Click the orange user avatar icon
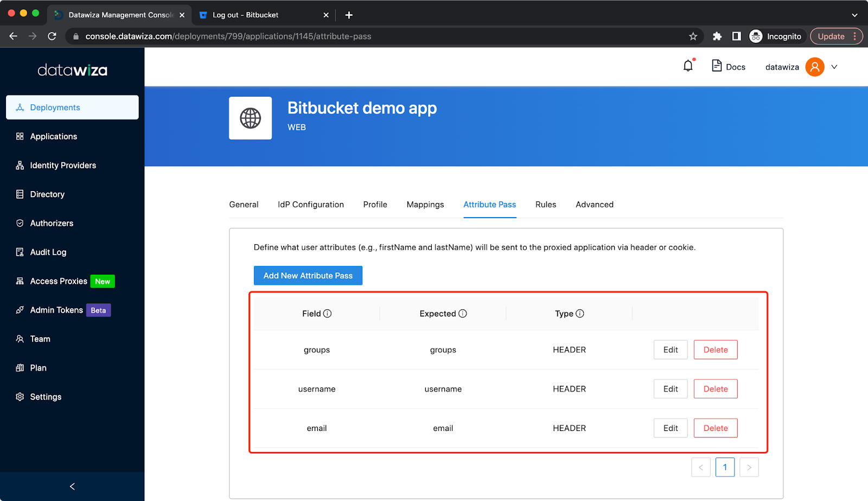 point(815,67)
